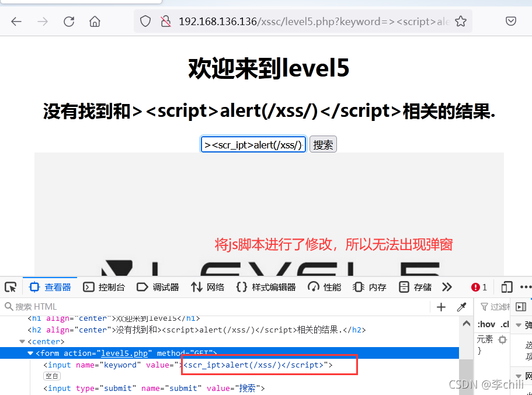
Task: Toggle the sidebar pane split icon
Action: point(520,307)
